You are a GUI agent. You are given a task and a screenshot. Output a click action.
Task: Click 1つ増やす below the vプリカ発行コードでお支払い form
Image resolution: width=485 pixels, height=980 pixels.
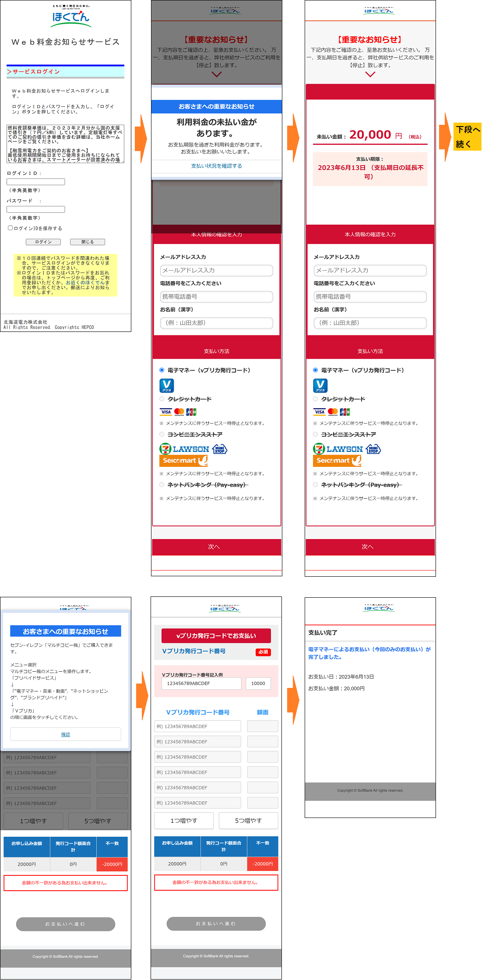pos(184,821)
